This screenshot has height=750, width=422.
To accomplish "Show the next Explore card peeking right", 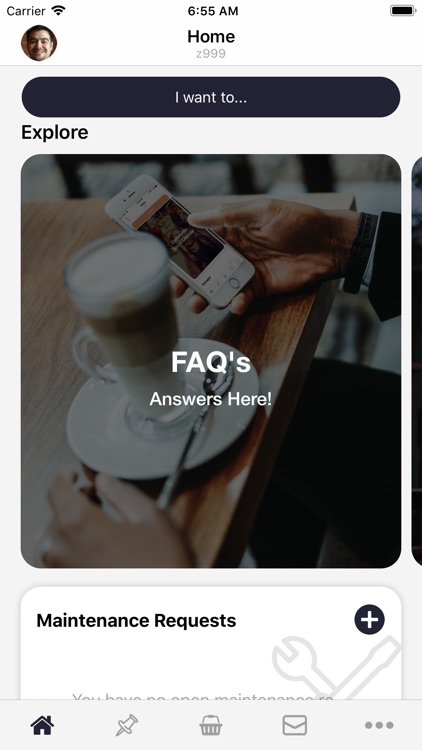I will pos(417,361).
